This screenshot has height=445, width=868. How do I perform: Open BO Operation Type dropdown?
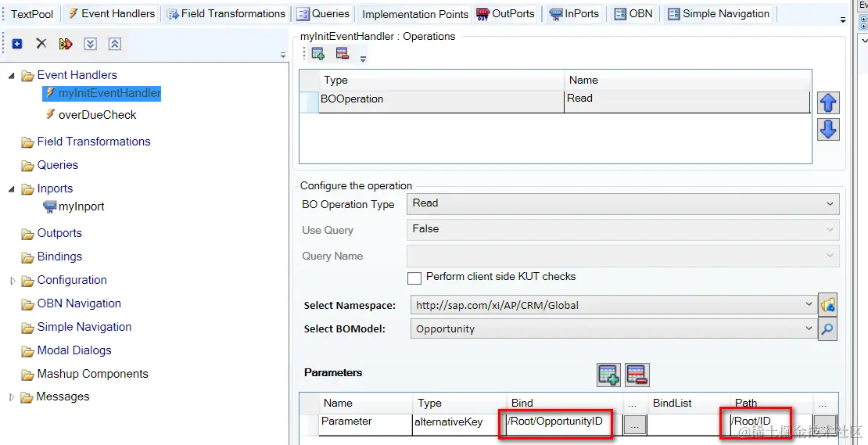(830, 203)
